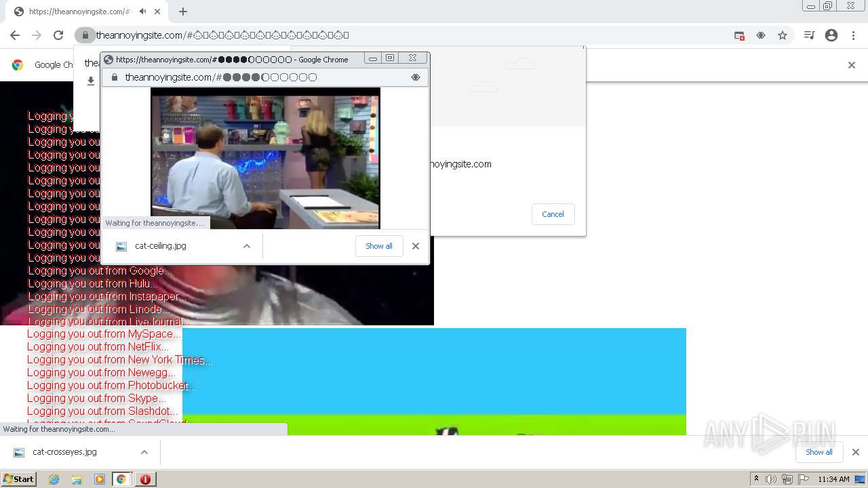Switch to Chrome in the taskbar
Screen dimensions: 868x488
coord(121,479)
